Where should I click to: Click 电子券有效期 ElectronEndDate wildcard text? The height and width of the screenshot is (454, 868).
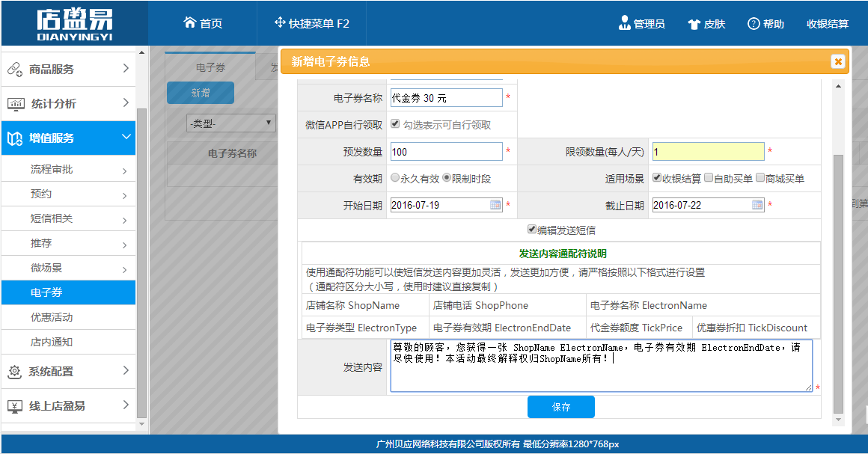pyautogui.click(x=501, y=328)
